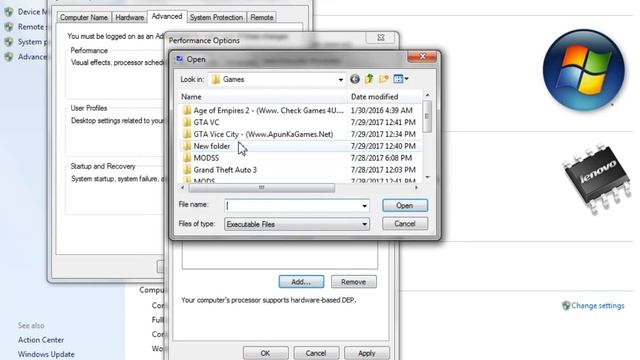640x360 pixels.
Task: Click shield icon next to Remote settings
Action: coord(9,27)
